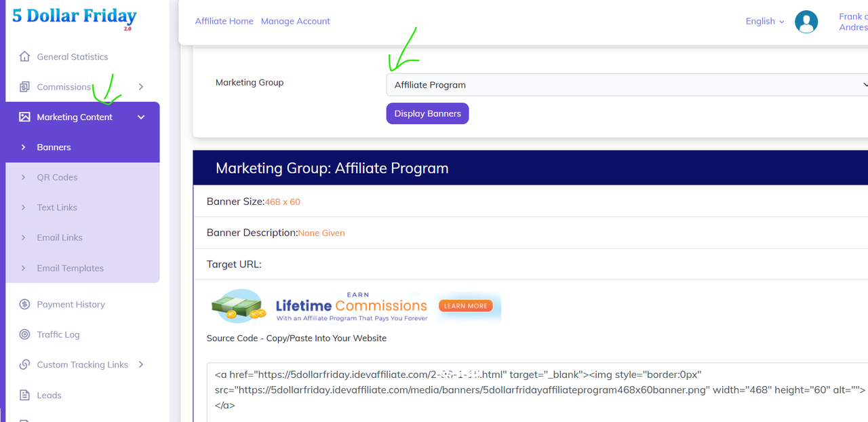Click the Email Templates arrow icon

coord(24,268)
